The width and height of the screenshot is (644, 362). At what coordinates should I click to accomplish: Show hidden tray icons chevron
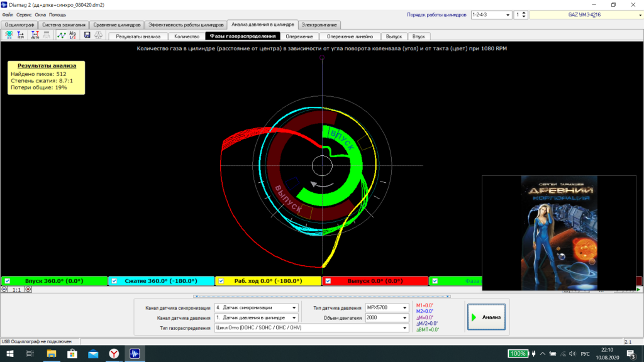(x=543, y=353)
